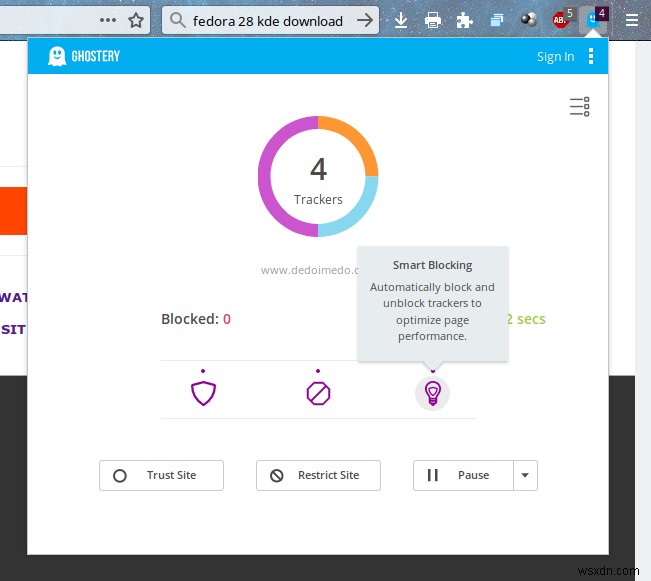Expand the Pause duration dropdown arrow
This screenshot has width=651, height=581.
[x=525, y=475]
